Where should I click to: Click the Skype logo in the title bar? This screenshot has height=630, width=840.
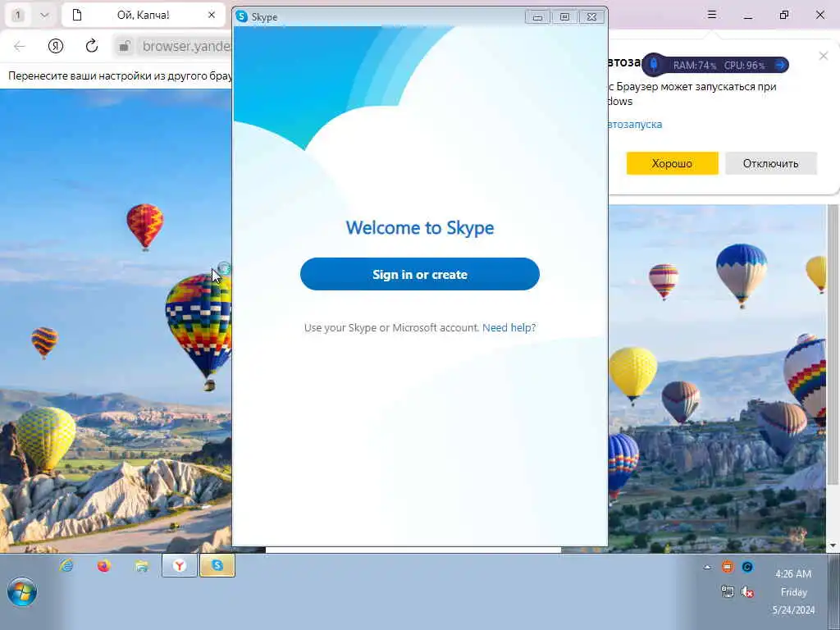242,16
